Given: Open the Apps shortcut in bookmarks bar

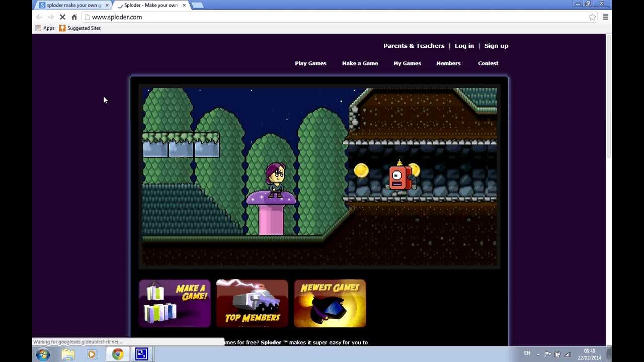Looking at the screenshot, I should pyautogui.click(x=44, y=28).
